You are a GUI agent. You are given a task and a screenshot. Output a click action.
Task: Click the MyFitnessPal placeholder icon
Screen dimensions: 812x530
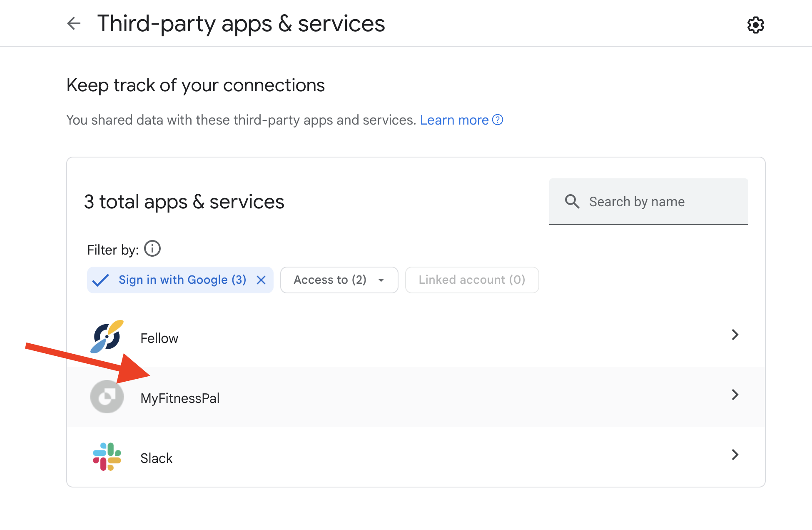(x=107, y=397)
